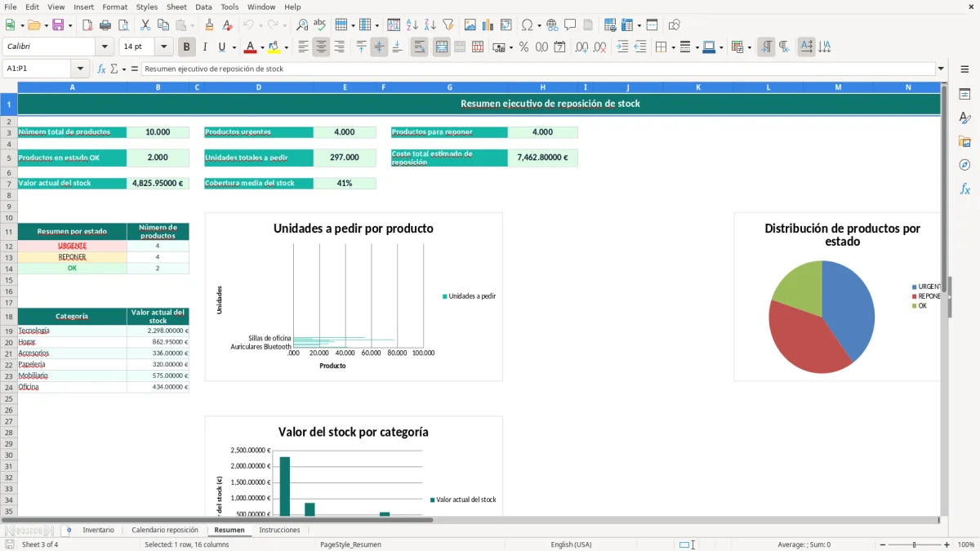Click the Cut scissors icon
Screen dimensions: 980x551
(x=145, y=25)
